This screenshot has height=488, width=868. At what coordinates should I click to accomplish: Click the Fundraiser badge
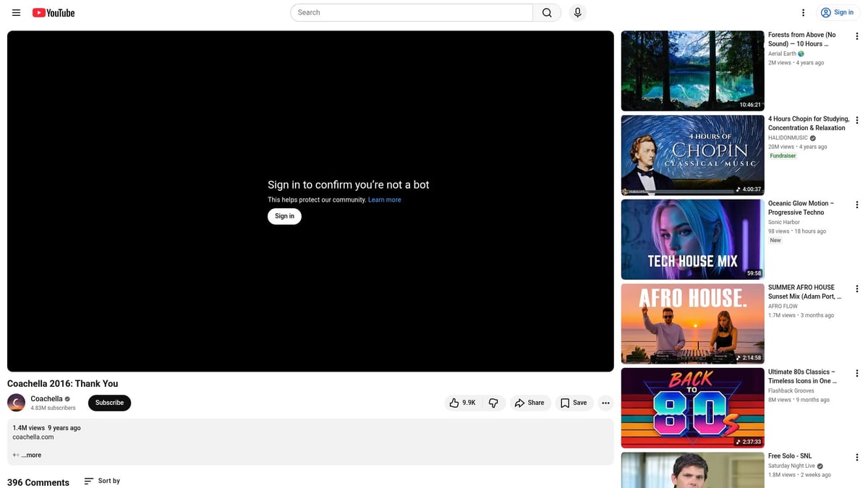click(783, 155)
